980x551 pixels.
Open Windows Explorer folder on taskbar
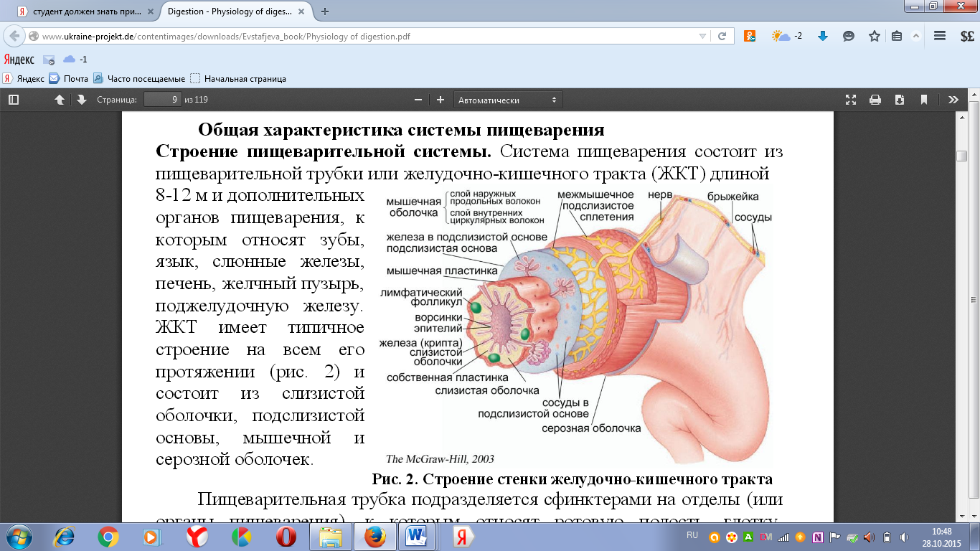[x=331, y=537]
